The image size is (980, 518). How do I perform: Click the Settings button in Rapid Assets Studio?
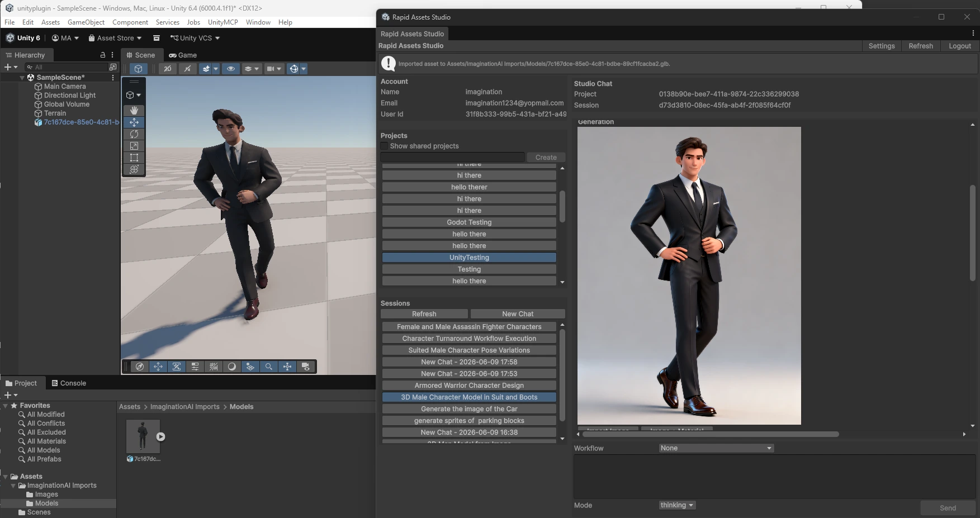(882, 46)
